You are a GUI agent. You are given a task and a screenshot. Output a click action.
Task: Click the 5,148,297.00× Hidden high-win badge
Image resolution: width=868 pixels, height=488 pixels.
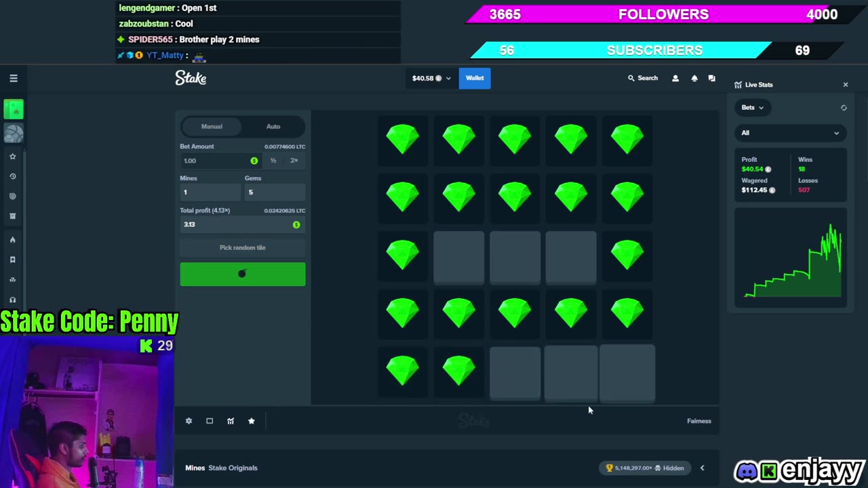pos(645,468)
